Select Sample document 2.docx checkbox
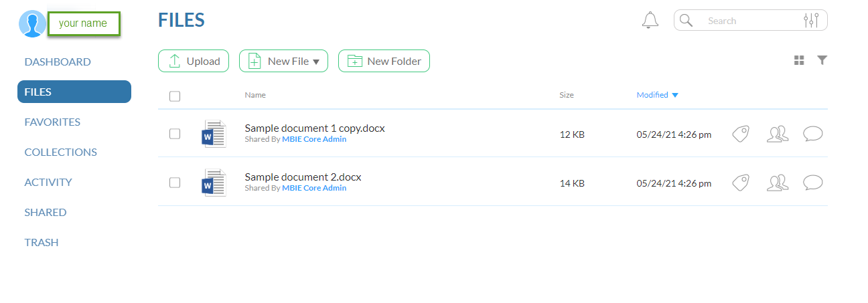The height and width of the screenshot is (303, 868). [175, 183]
